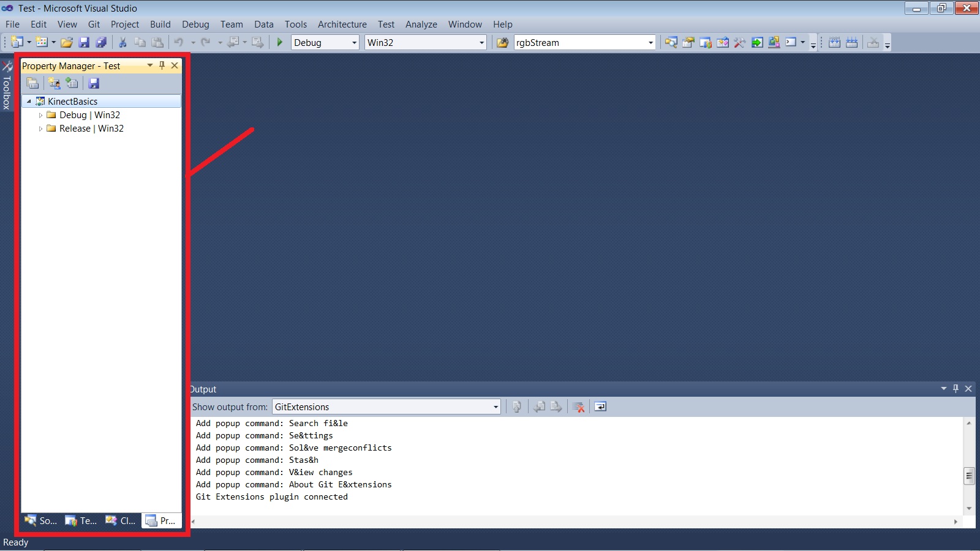Open the Git menu
Image resolution: width=980 pixels, height=551 pixels.
[x=94, y=24]
